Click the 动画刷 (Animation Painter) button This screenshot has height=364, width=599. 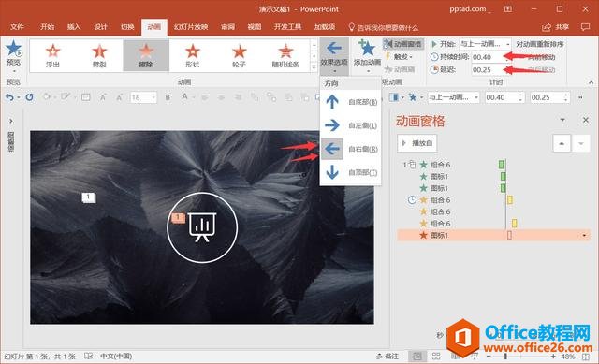(x=400, y=69)
